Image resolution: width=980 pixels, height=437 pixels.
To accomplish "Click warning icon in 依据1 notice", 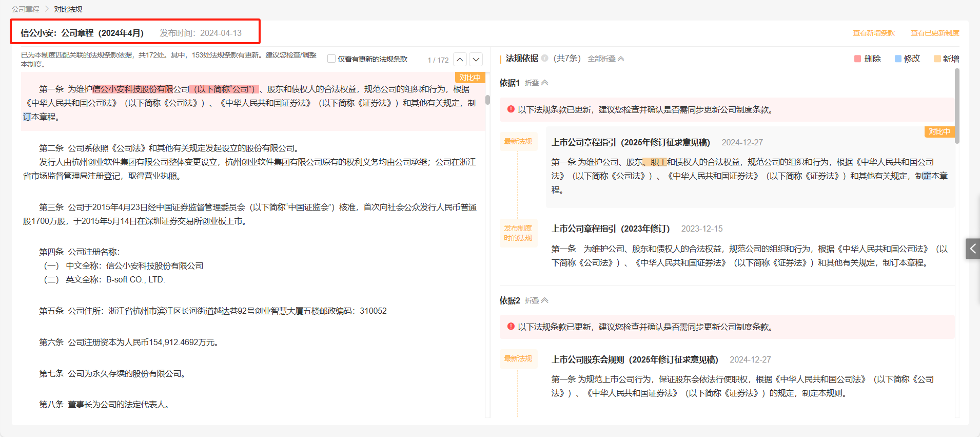I will point(511,109).
